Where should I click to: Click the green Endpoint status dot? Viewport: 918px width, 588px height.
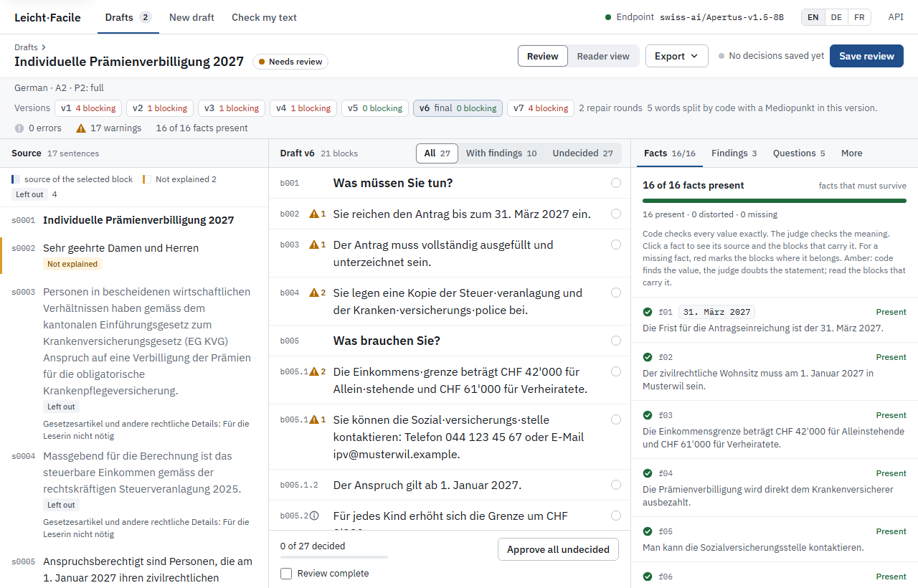coord(608,17)
